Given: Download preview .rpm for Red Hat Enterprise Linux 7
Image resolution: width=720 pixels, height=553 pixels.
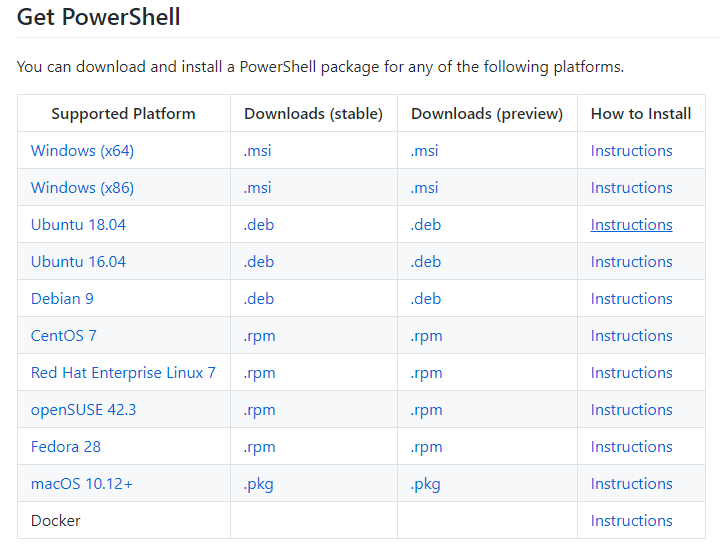Looking at the screenshot, I should (x=427, y=373).
